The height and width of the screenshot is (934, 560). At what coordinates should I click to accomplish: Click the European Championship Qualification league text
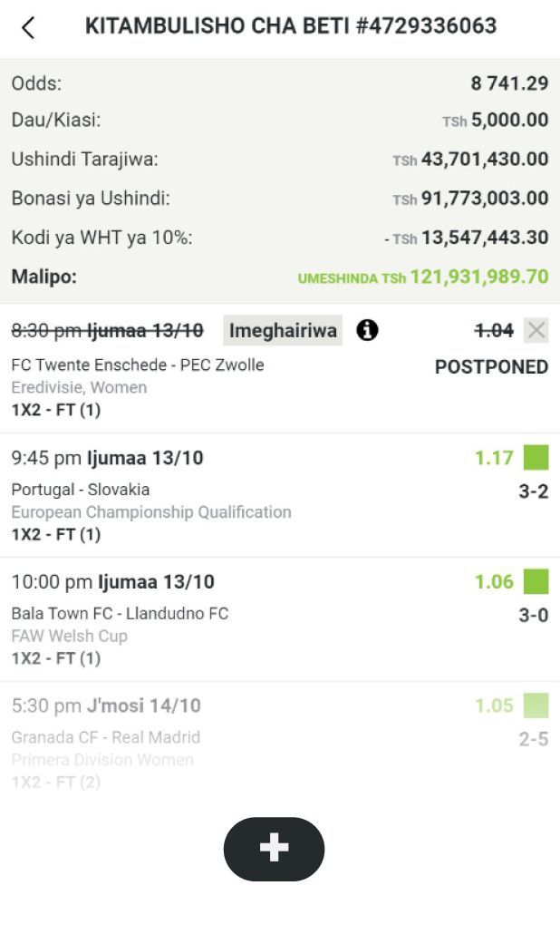coord(151,512)
